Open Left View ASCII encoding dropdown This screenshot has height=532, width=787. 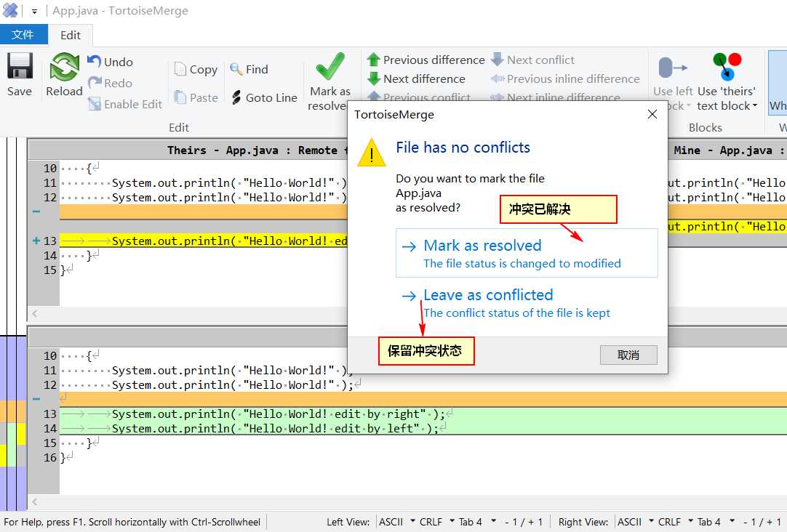412,521
